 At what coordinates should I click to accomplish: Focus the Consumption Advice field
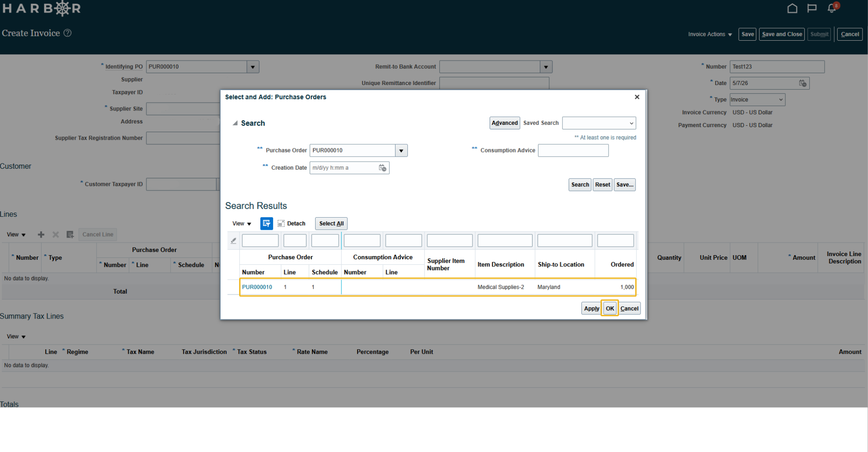tap(573, 151)
